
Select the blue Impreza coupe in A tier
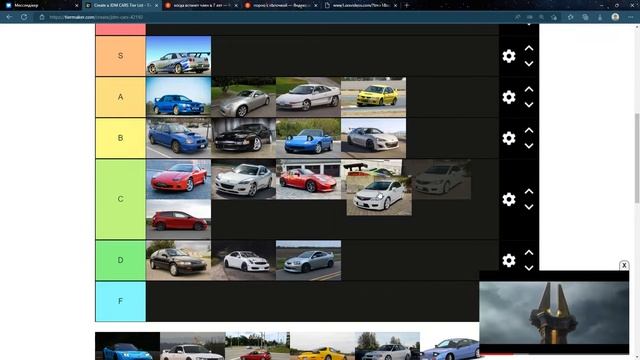coord(178,97)
